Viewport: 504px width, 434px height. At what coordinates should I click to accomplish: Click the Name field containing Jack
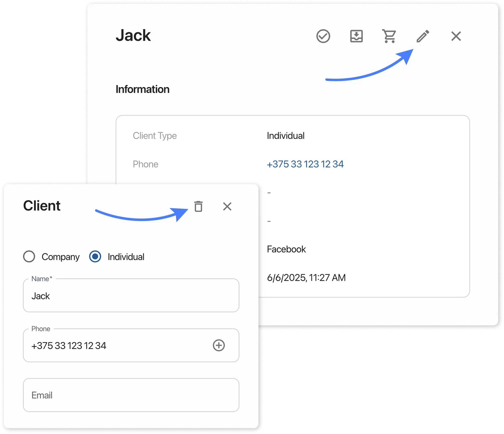[x=131, y=296]
